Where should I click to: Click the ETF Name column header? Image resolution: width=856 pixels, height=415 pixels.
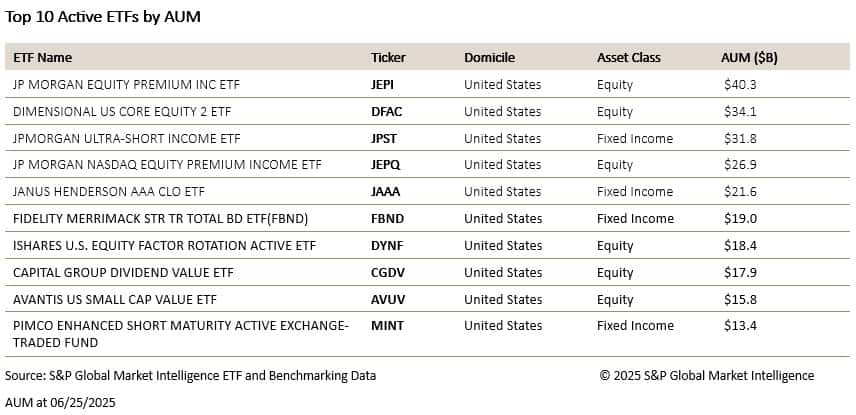[x=42, y=58]
